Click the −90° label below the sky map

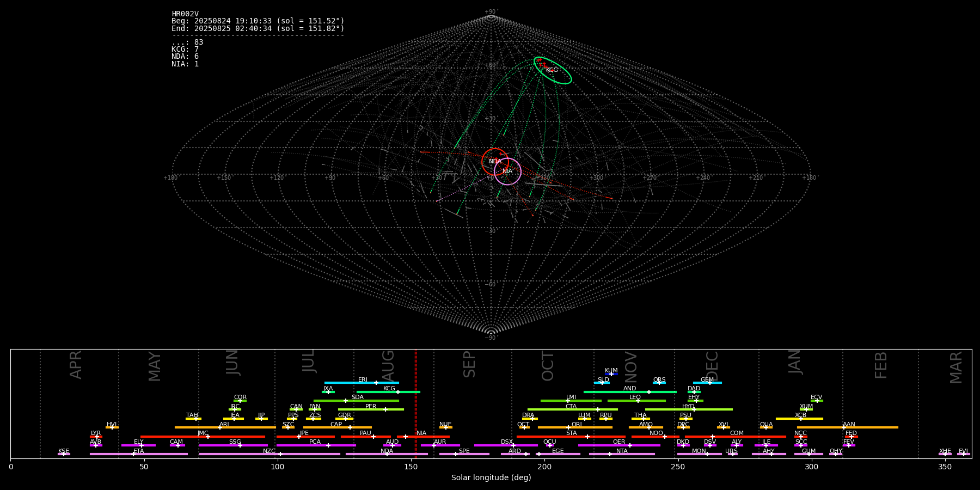tap(491, 338)
